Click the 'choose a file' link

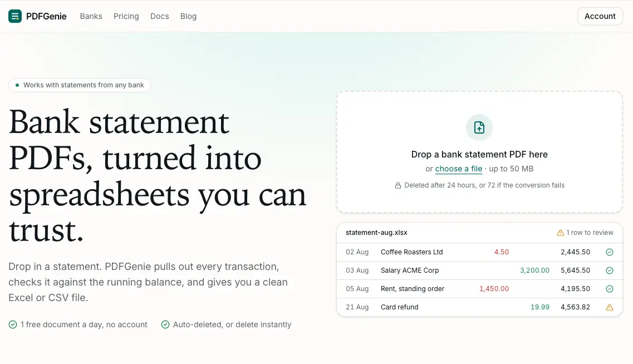point(459,169)
